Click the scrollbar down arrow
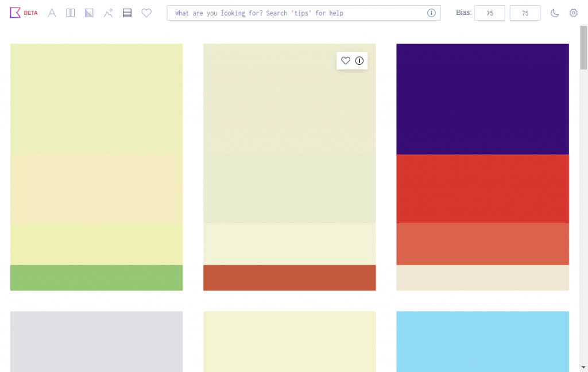This screenshot has height=372, width=588. coord(583,367)
